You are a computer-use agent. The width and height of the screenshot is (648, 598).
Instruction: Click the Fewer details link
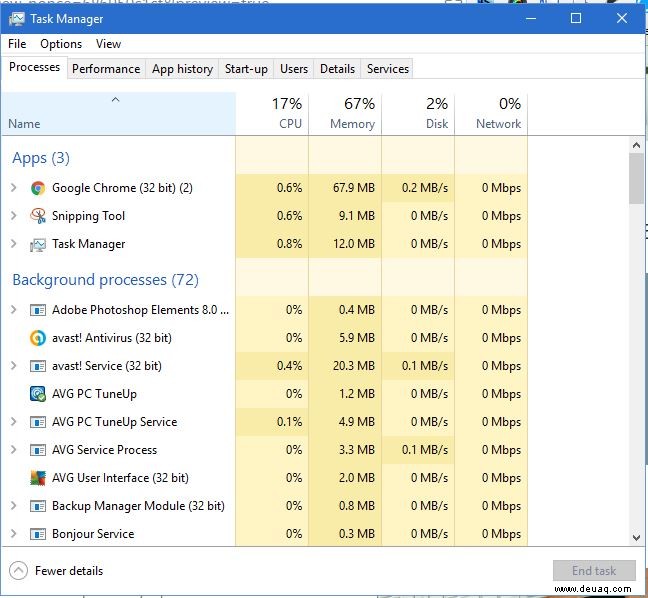69,571
